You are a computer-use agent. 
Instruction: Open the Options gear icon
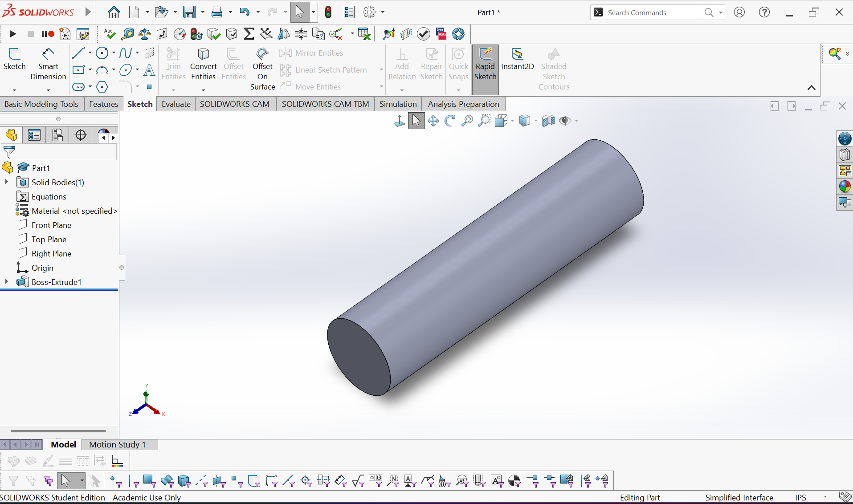pos(369,12)
